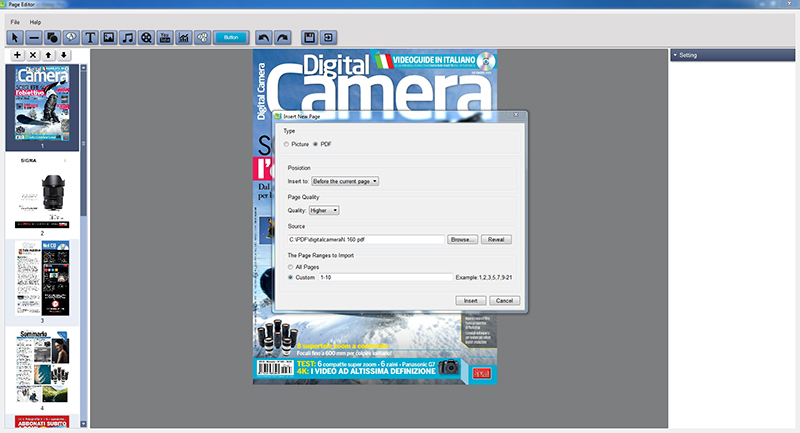Click the Reveal button
The height and width of the screenshot is (433, 800).
pyautogui.click(x=496, y=240)
